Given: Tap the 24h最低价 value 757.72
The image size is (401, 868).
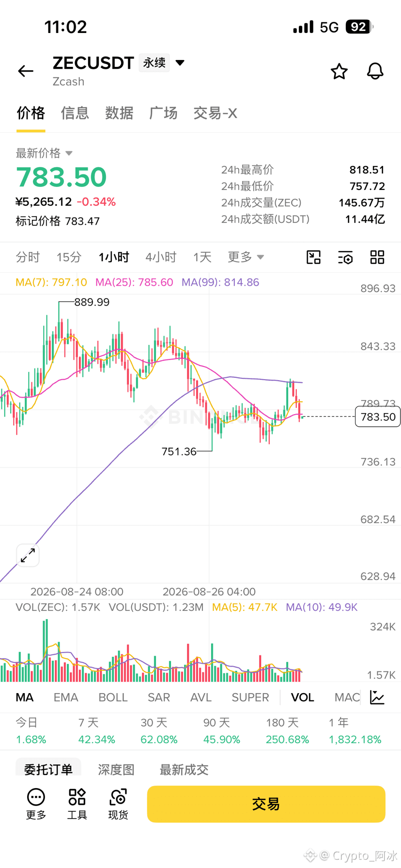Looking at the screenshot, I should pos(367,186).
